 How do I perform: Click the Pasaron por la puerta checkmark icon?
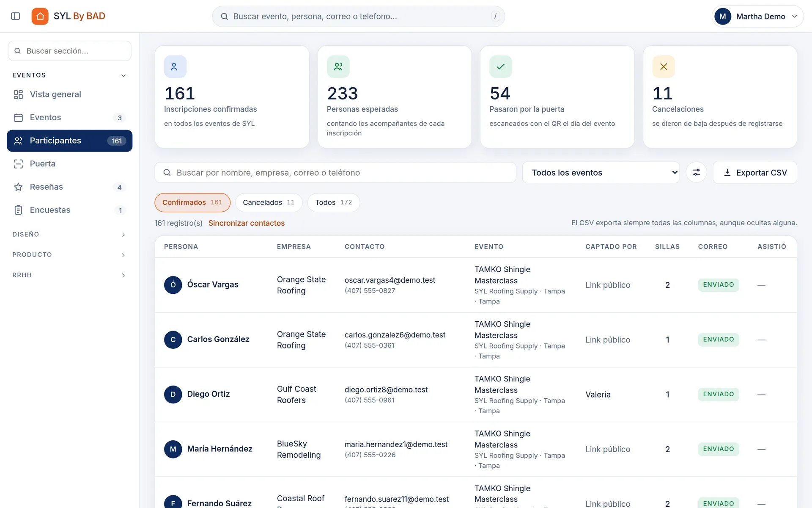click(501, 66)
